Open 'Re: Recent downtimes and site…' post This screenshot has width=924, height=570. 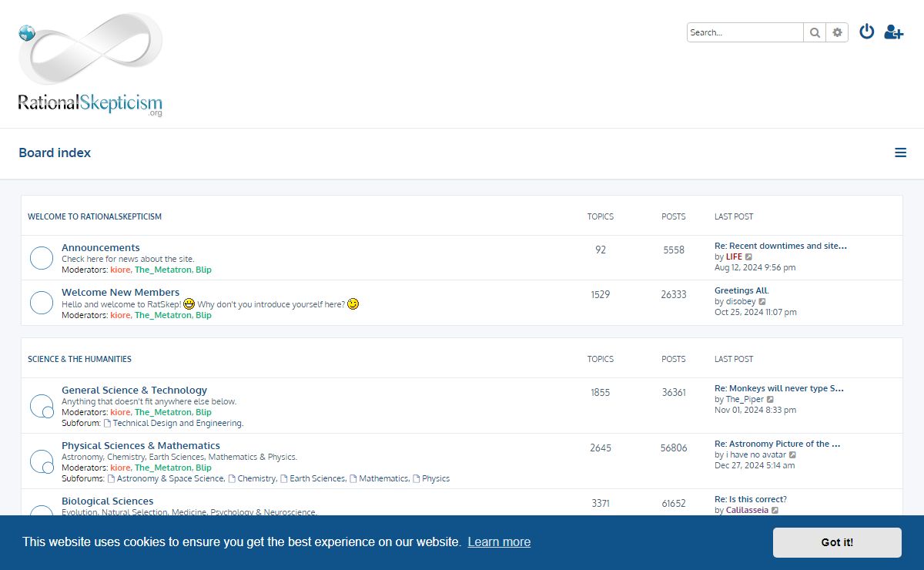[x=781, y=246]
